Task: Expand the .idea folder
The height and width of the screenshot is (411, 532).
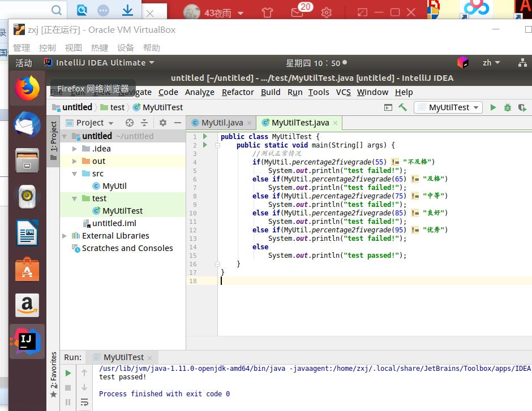Action: point(75,149)
